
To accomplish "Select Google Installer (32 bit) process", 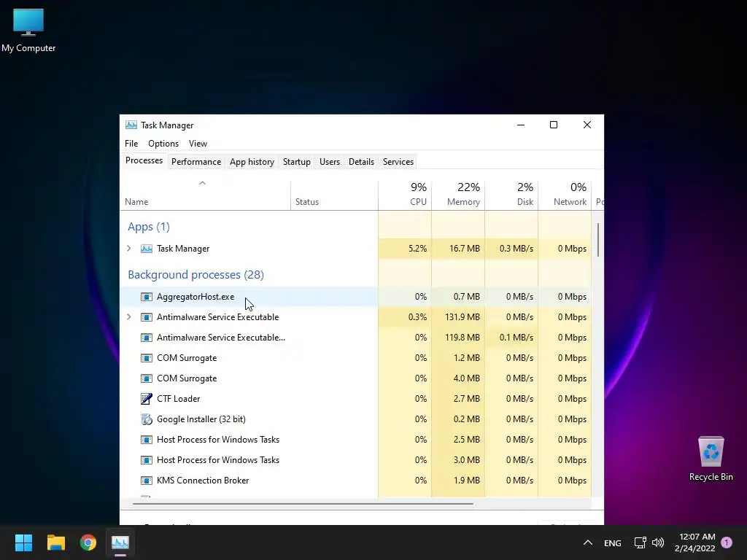I will point(355,419).
